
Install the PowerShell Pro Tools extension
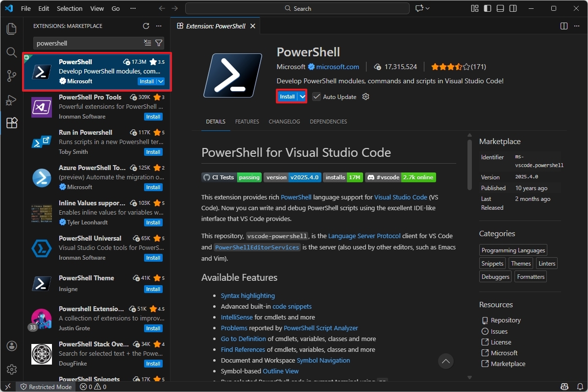153,117
